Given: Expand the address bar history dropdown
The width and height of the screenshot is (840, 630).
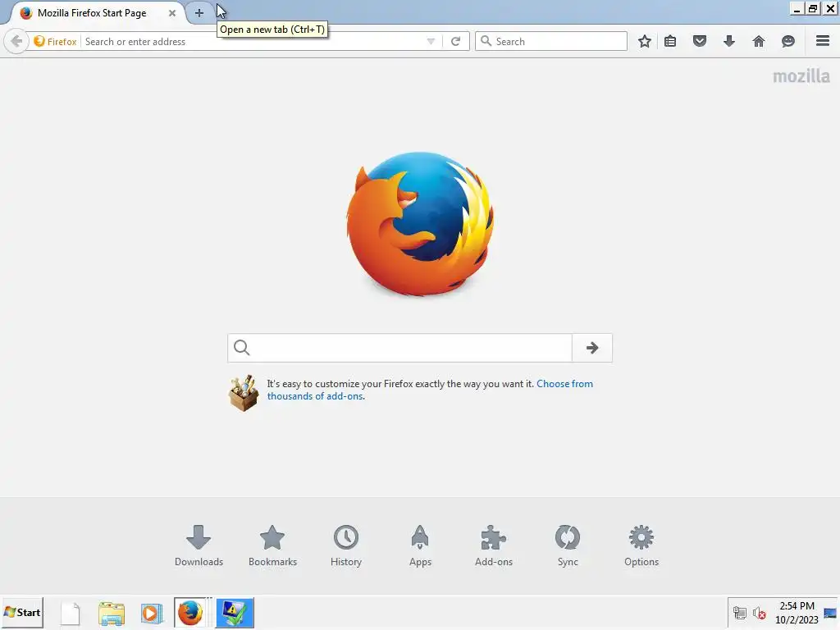Looking at the screenshot, I should coord(431,41).
